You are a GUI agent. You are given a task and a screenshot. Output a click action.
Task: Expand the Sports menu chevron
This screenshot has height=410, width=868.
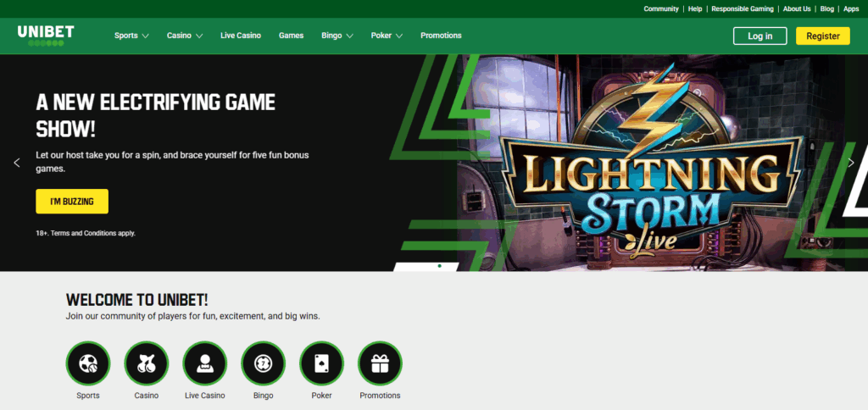coord(146,36)
